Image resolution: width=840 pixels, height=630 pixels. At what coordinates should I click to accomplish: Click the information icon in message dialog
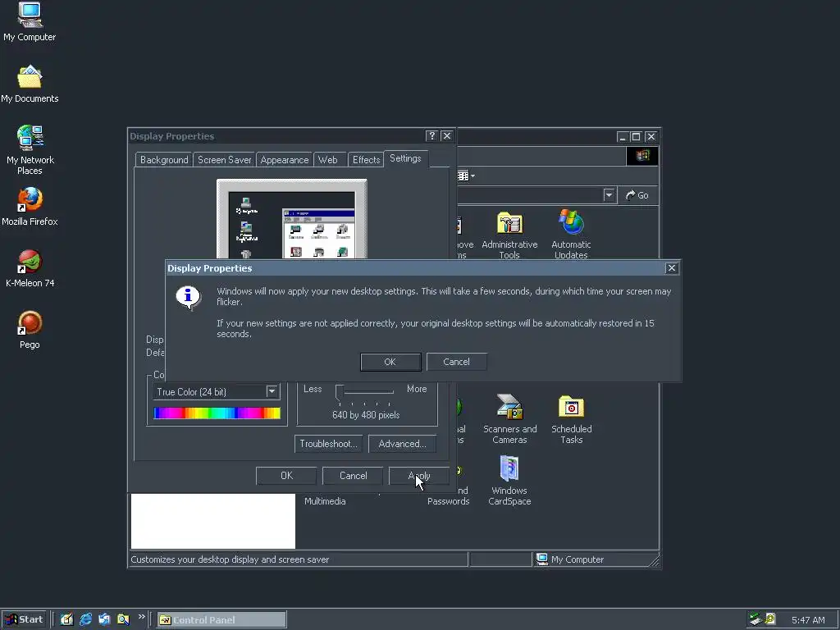pyautogui.click(x=188, y=298)
